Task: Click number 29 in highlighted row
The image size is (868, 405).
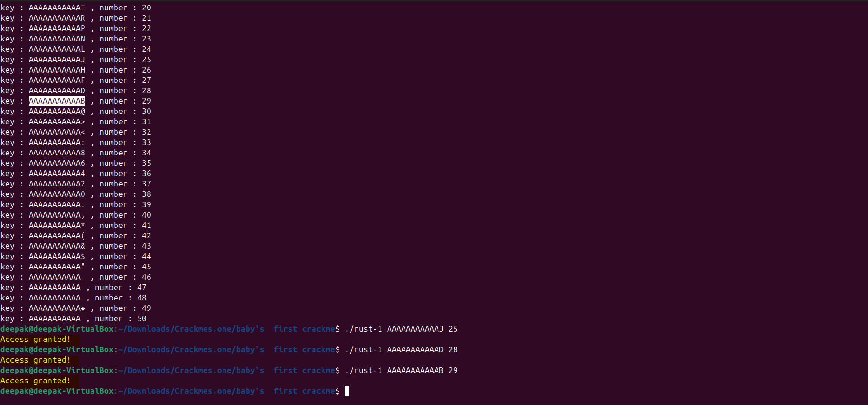Action: pos(147,101)
